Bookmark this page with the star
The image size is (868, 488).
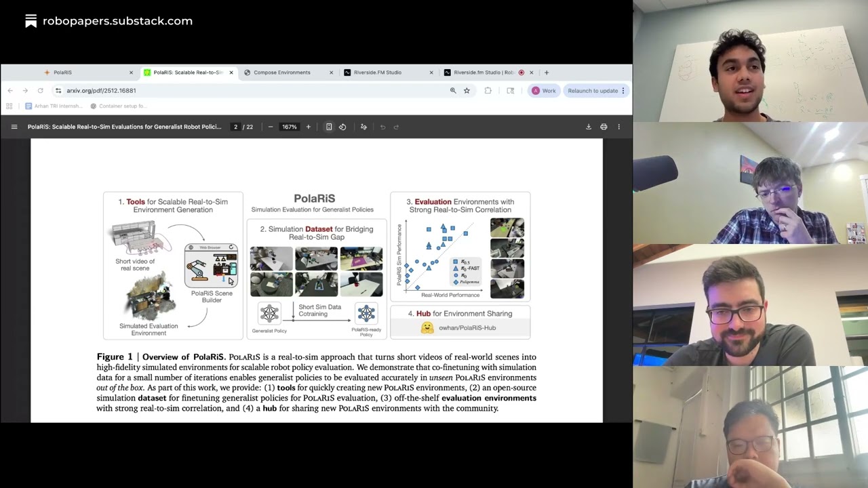pos(467,91)
